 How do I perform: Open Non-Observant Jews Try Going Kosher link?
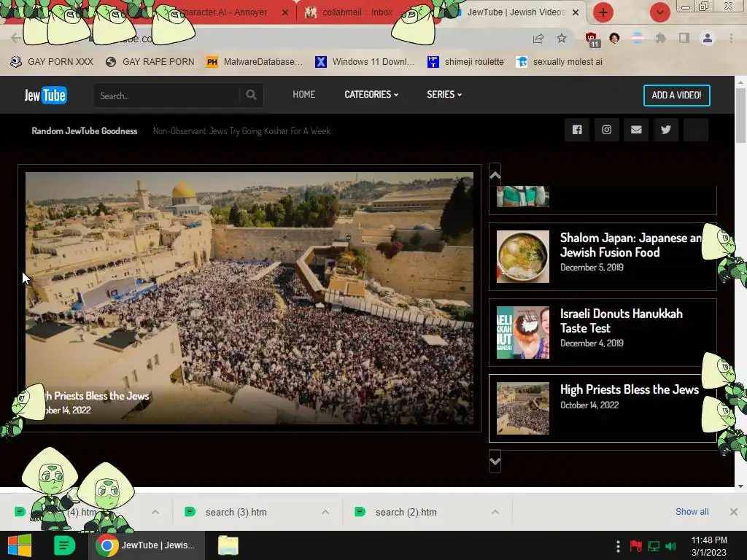click(241, 131)
